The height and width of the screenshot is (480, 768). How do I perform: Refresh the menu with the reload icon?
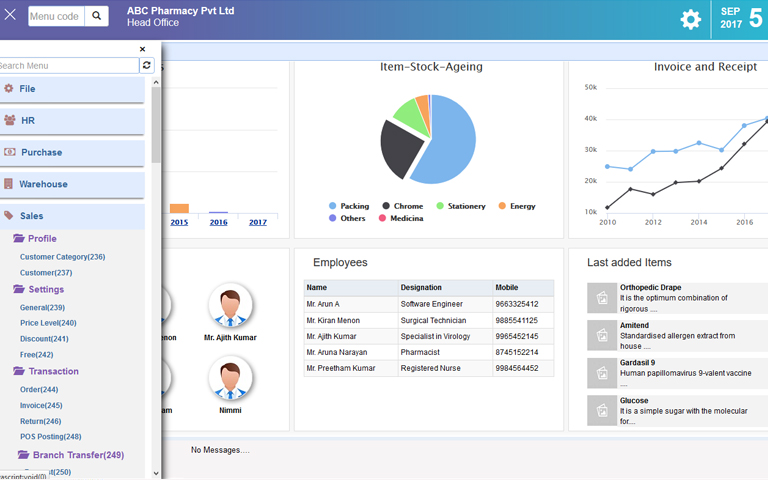pyautogui.click(x=146, y=65)
